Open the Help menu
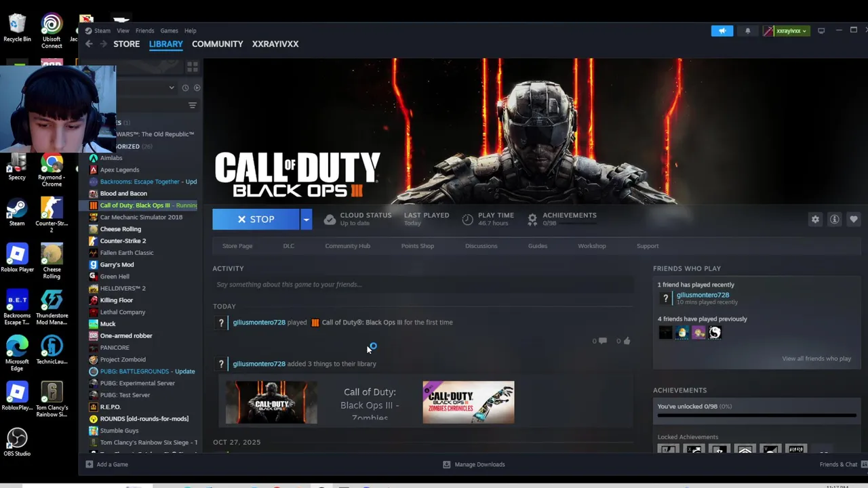This screenshot has width=868, height=488. (x=191, y=30)
